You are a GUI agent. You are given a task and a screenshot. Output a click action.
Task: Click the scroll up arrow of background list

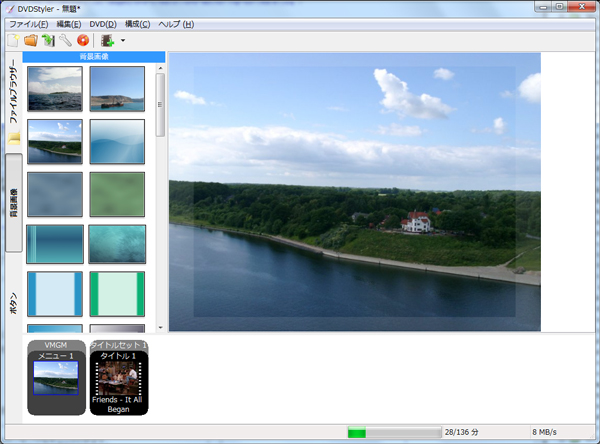[160, 68]
